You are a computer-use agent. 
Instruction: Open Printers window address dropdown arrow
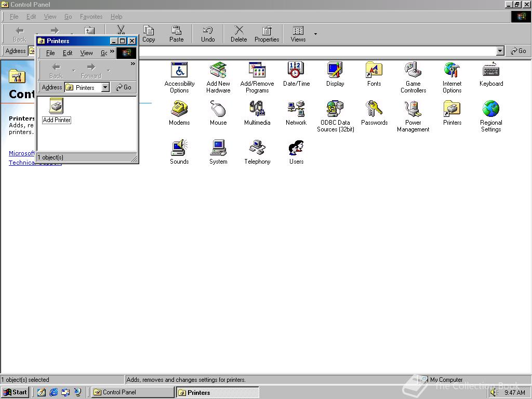point(105,87)
